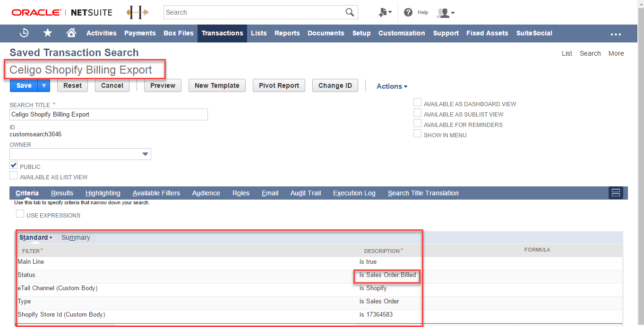This screenshot has width=644, height=327.
Task: Select the Summary criteria subtab
Action: [76, 237]
